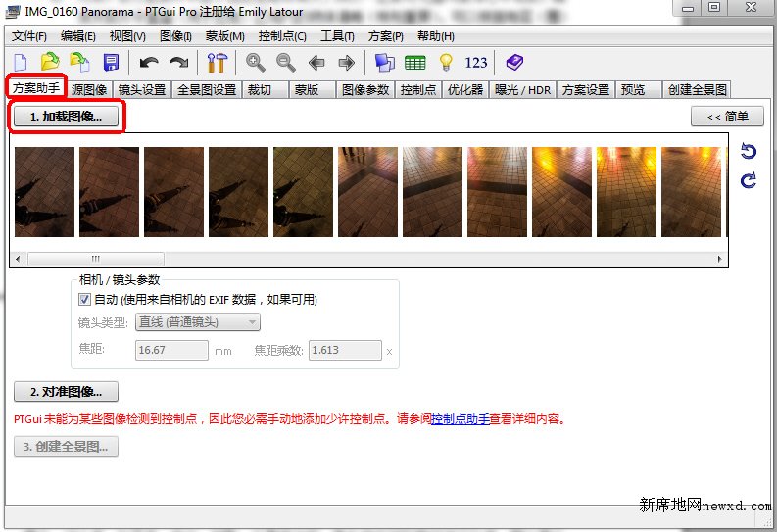
Task: Undo the last action via toolbar
Action: pyautogui.click(x=149, y=63)
